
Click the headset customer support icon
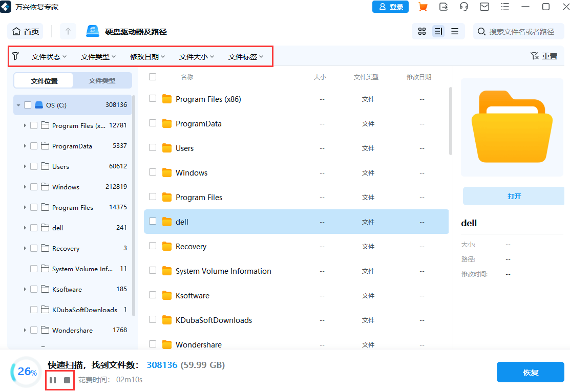[463, 7]
